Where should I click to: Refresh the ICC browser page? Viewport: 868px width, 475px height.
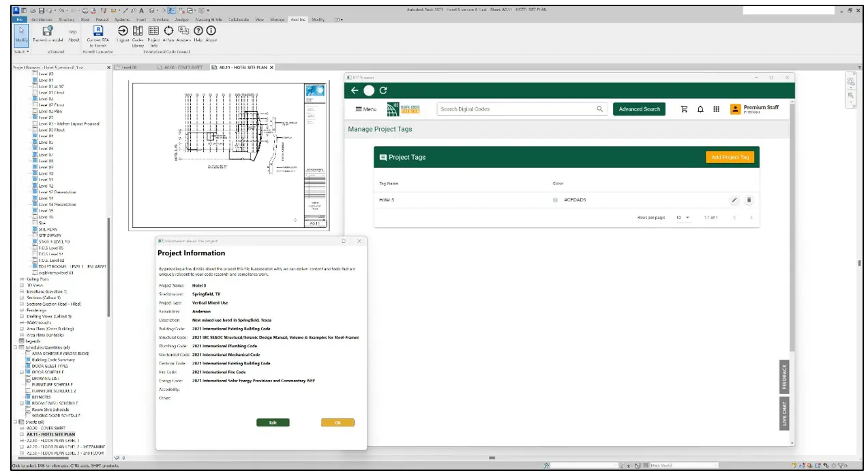click(x=383, y=90)
